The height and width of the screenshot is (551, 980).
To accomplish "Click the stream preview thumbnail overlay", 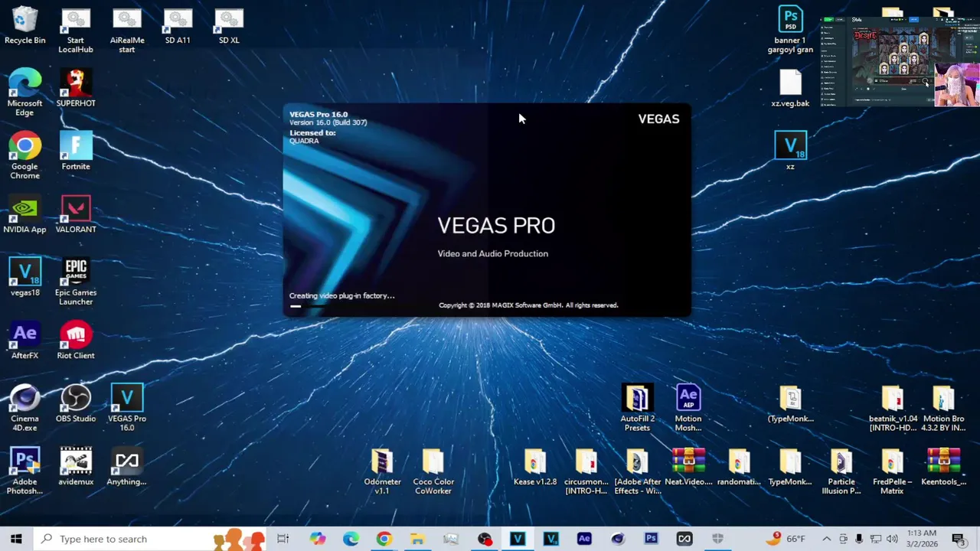I will (900, 61).
